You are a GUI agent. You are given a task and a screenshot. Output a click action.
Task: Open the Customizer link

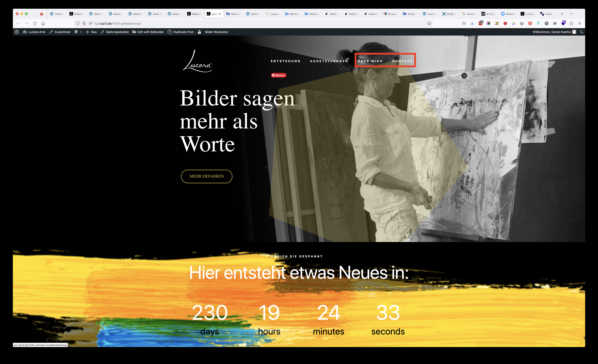click(x=60, y=32)
